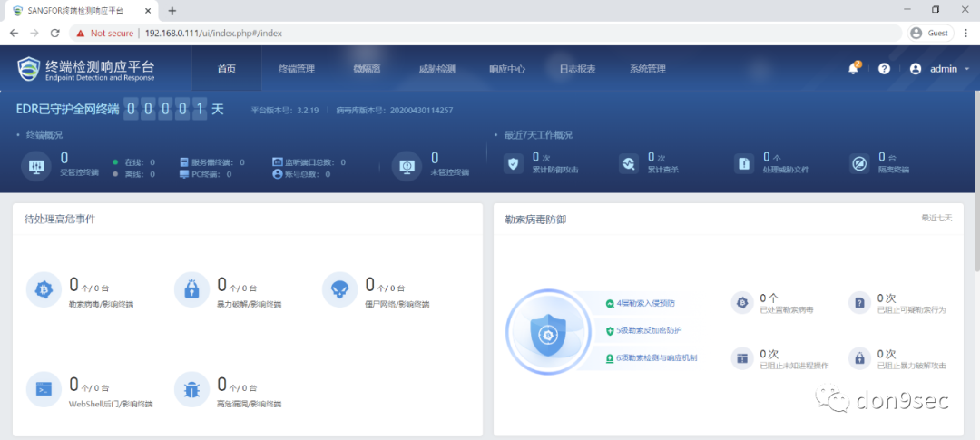This screenshot has height=440, width=980.
Task: Click the browser address bar
Action: click(x=485, y=34)
